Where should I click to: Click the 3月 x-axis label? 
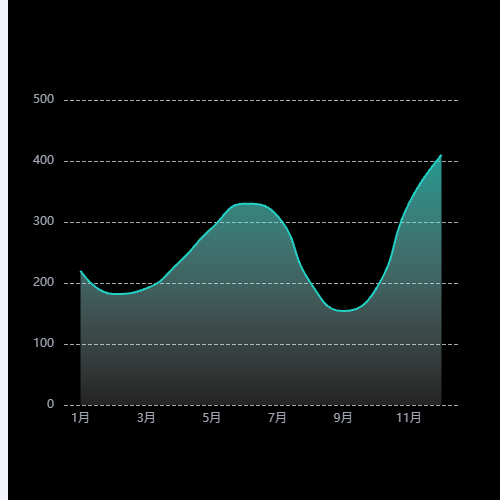coord(146,417)
